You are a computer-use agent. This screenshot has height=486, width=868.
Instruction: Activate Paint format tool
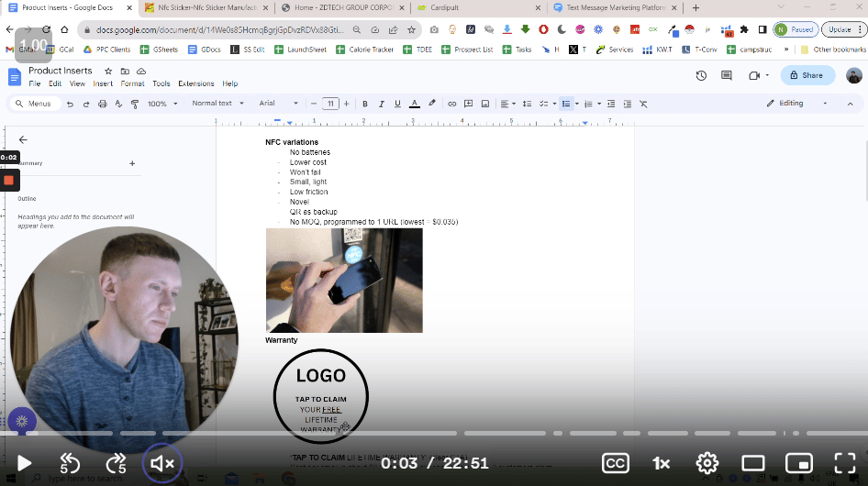[135, 104]
